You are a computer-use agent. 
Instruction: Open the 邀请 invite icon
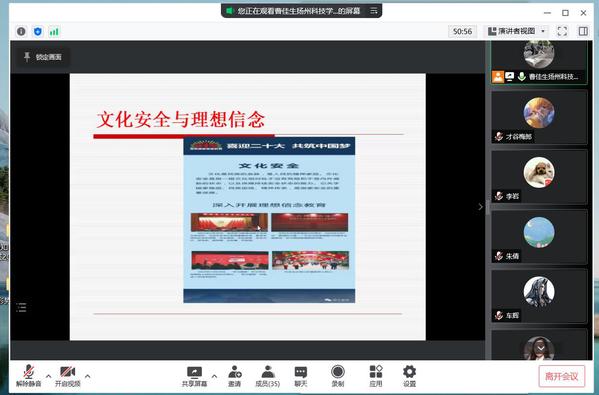point(235,376)
